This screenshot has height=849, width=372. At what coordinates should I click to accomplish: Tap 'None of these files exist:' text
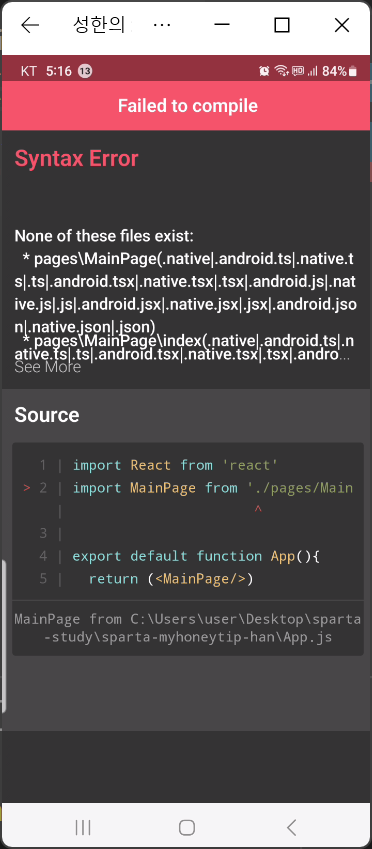tap(104, 236)
